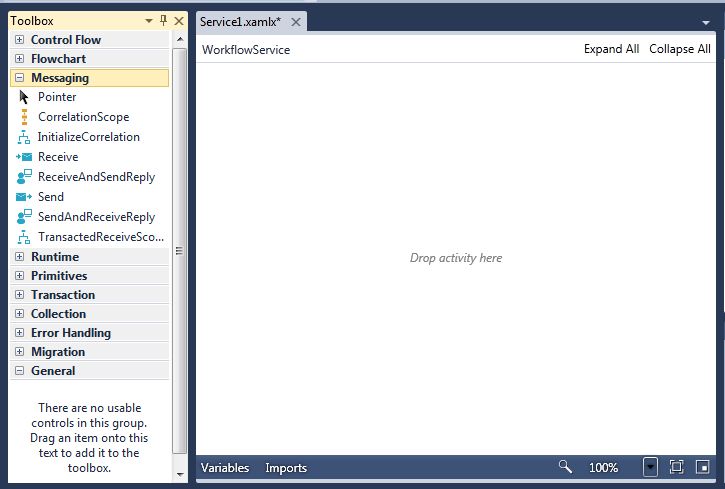Click the Receive envelope icon
The height and width of the screenshot is (489, 725).
24,157
